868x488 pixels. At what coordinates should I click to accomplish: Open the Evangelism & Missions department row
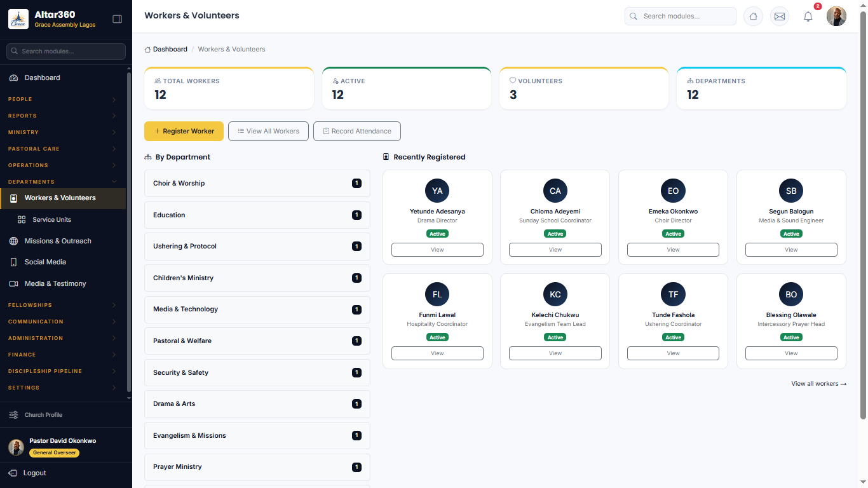click(257, 436)
